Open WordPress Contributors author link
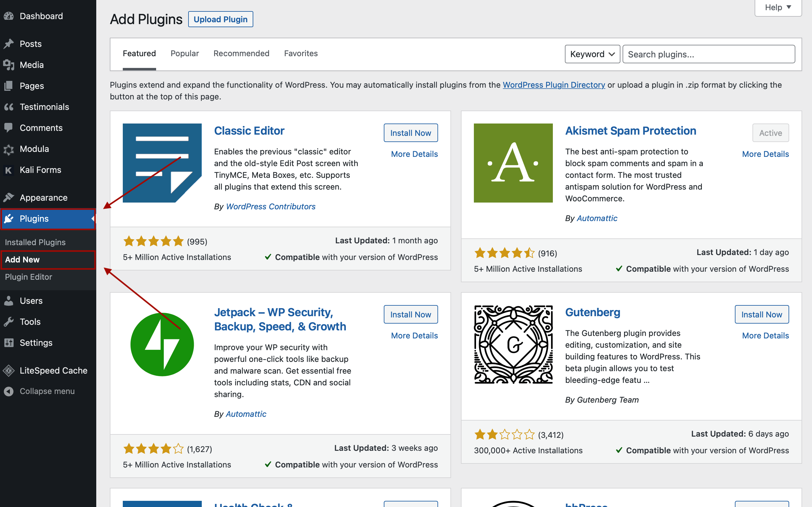The height and width of the screenshot is (507, 812). pos(271,207)
